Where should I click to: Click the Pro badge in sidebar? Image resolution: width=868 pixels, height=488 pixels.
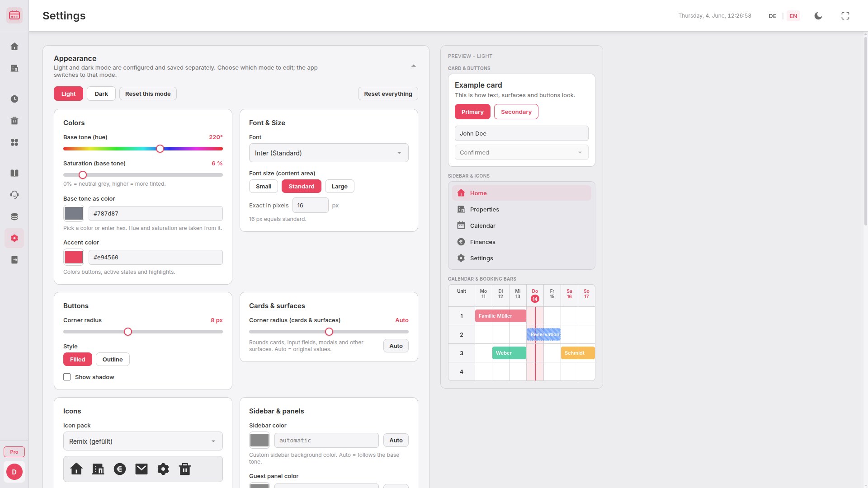tap(14, 452)
